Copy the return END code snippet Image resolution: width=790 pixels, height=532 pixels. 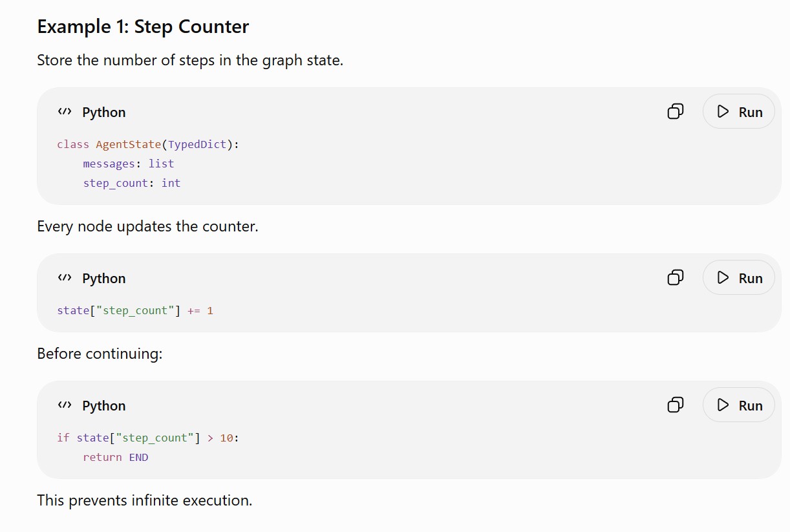coord(675,405)
